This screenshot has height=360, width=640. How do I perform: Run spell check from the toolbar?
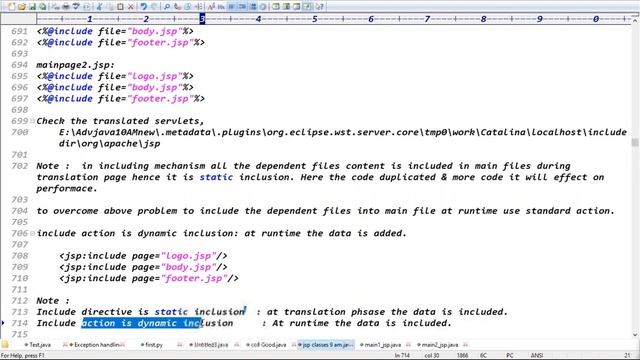(x=76, y=7)
